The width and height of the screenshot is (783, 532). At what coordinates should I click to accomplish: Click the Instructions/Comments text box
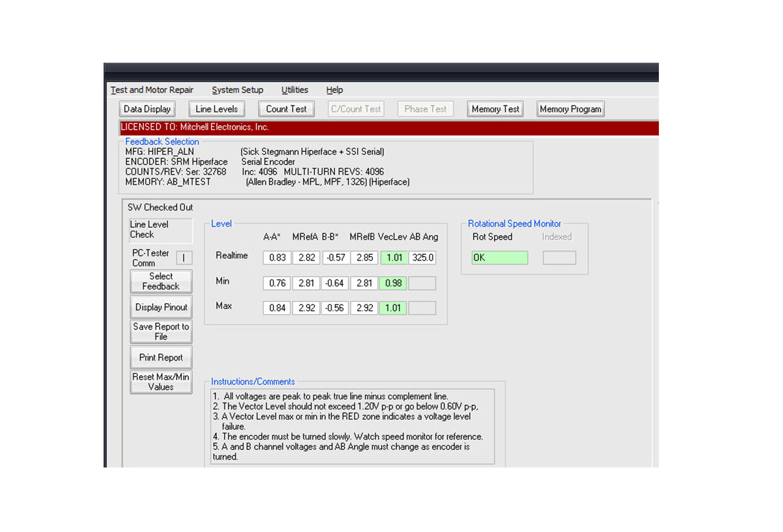point(353,426)
